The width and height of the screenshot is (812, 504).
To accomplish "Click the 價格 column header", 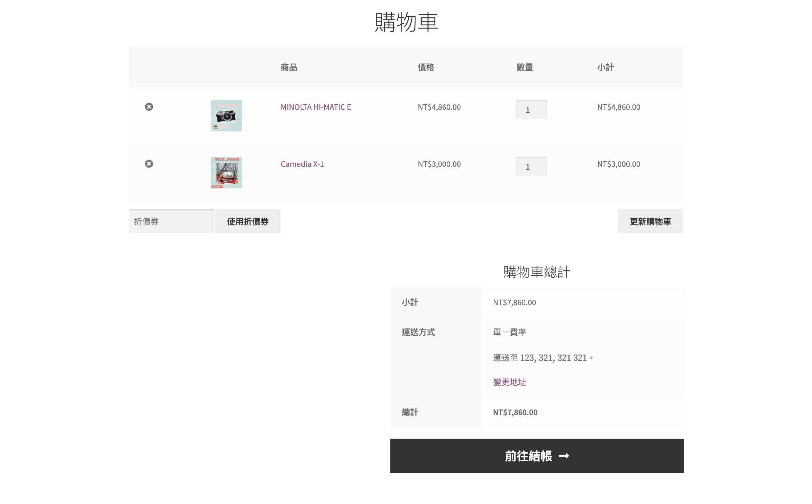I will click(426, 67).
